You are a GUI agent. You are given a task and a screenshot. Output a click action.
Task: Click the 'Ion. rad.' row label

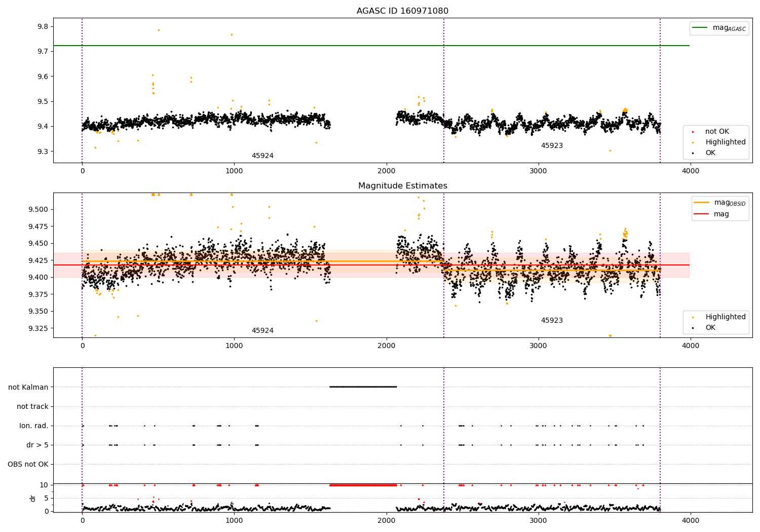(34, 426)
